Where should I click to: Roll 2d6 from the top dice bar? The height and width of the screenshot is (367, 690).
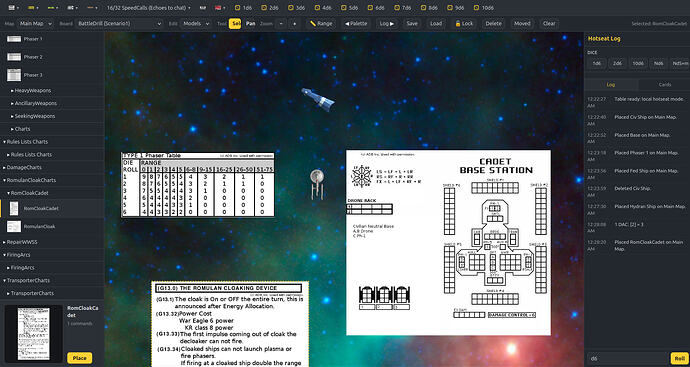click(x=270, y=7)
